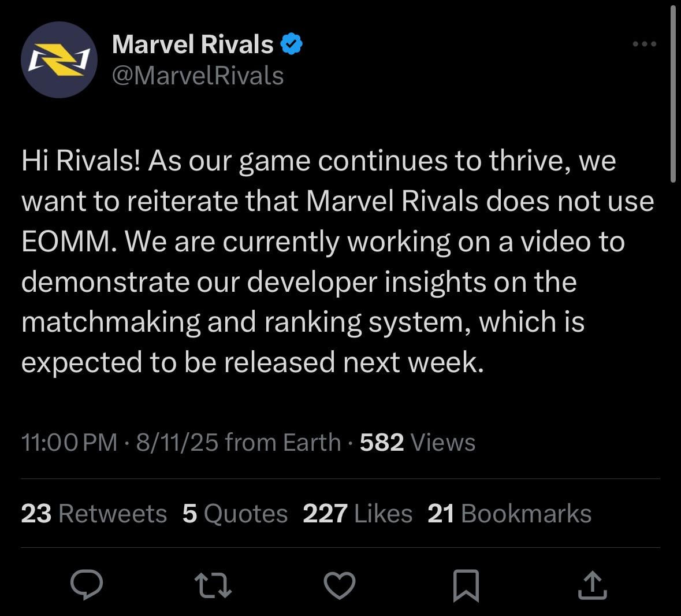The width and height of the screenshot is (681, 616).
Task: Open share options via upload arrow icon
Action: [x=593, y=585]
